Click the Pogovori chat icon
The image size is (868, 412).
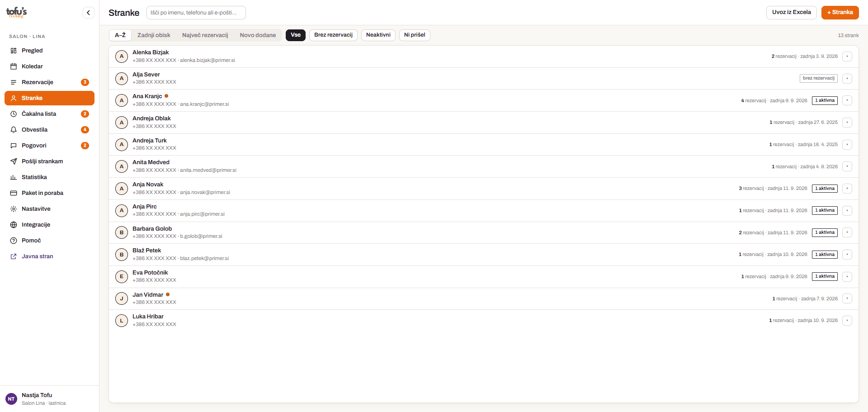pyautogui.click(x=14, y=146)
